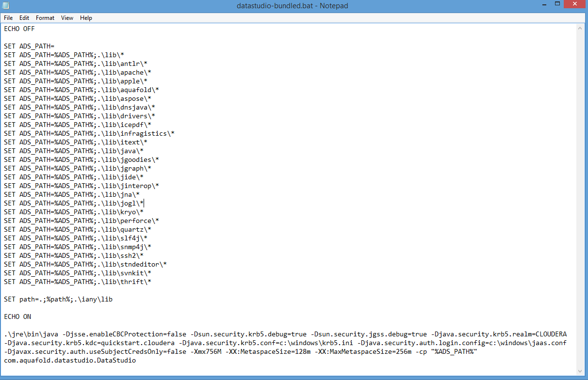Click the line ending with .\lib\snmp4j\*
The image size is (588, 380).
point(78,247)
